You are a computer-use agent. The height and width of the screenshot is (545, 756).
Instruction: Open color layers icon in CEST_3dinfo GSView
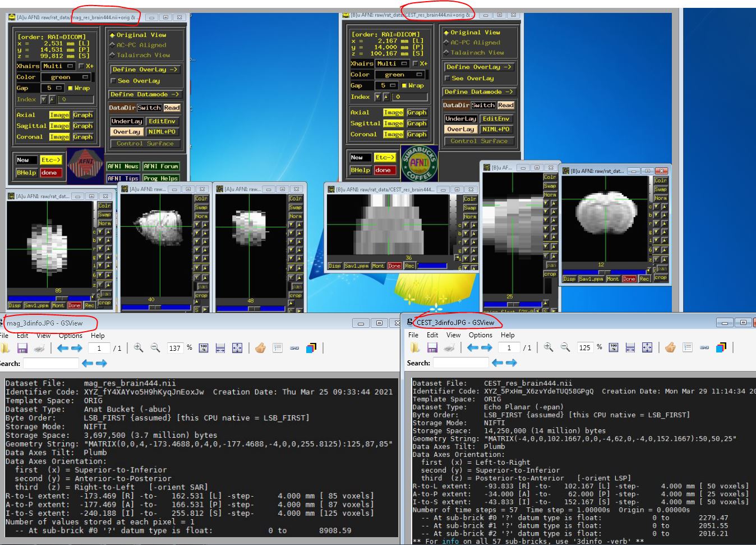[x=721, y=347]
